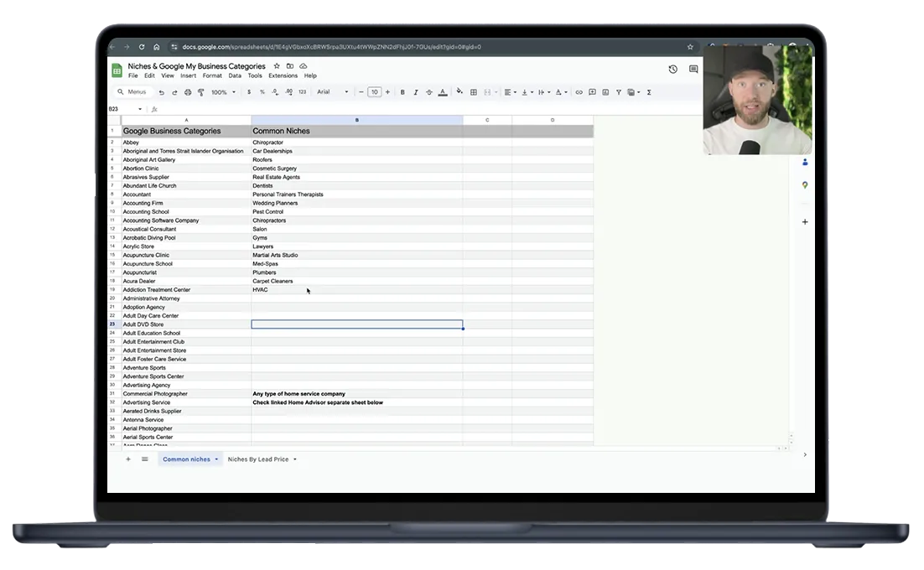Star the document next to title
The width and height of the screenshot is (924, 570).
[277, 66]
